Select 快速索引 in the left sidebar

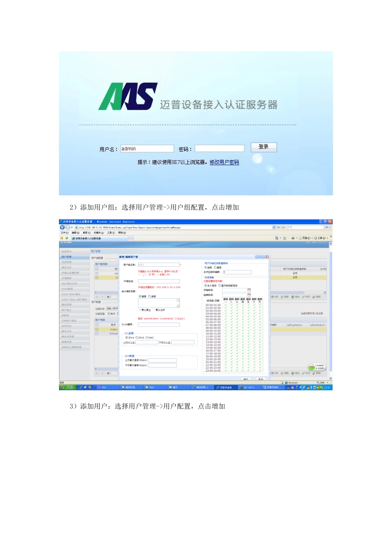(74, 251)
